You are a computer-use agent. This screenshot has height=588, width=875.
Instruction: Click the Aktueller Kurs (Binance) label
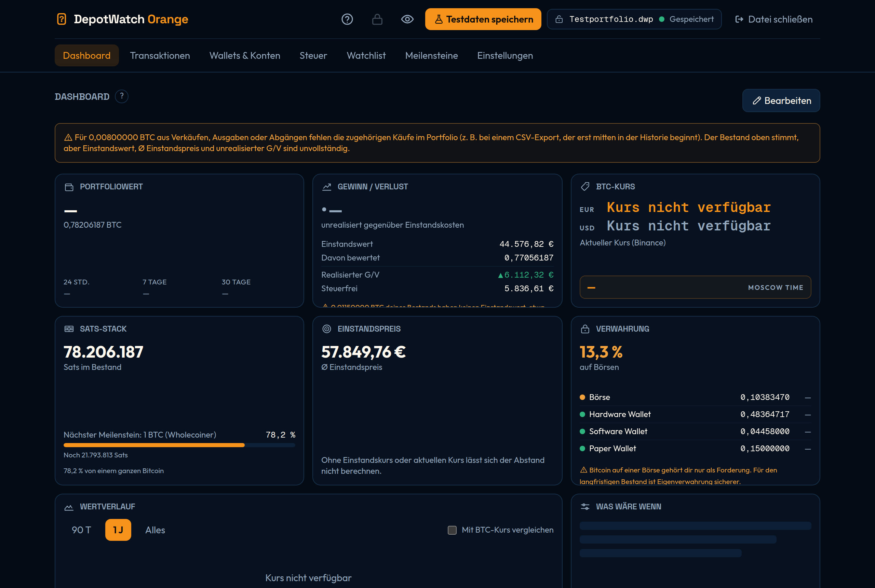(x=623, y=243)
